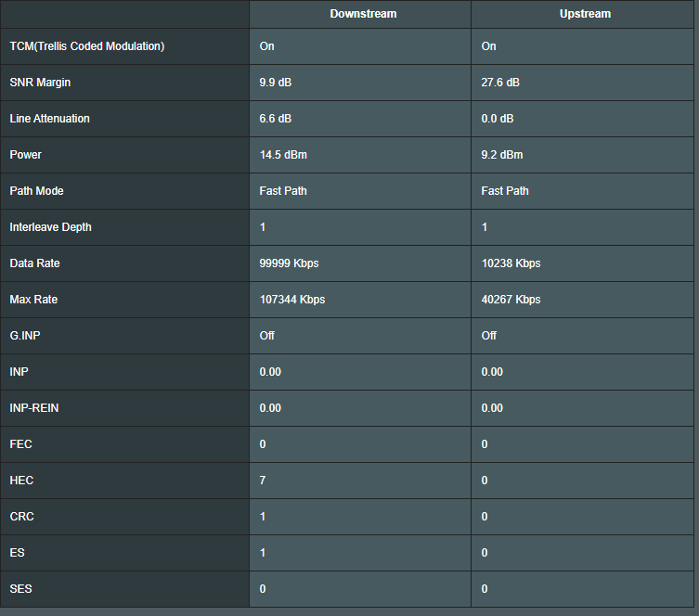Click downstream Line Attenuation 6.6 dB
This screenshot has height=616, width=699.
(x=275, y=119)
